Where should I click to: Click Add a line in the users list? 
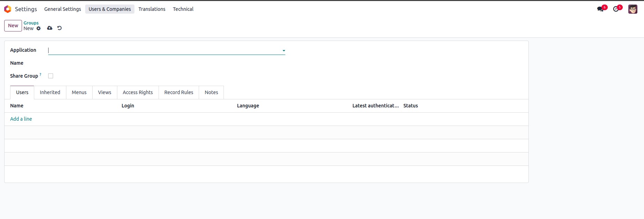pos(21,119)
